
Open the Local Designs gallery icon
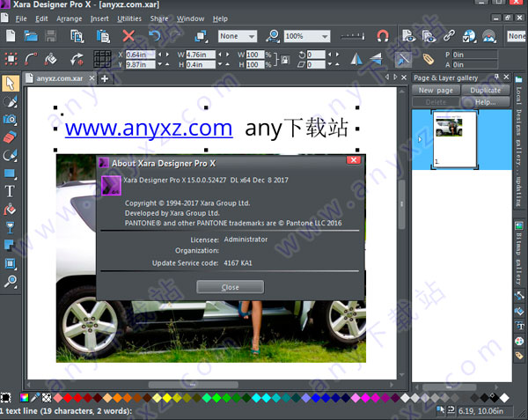click(518, 80)
